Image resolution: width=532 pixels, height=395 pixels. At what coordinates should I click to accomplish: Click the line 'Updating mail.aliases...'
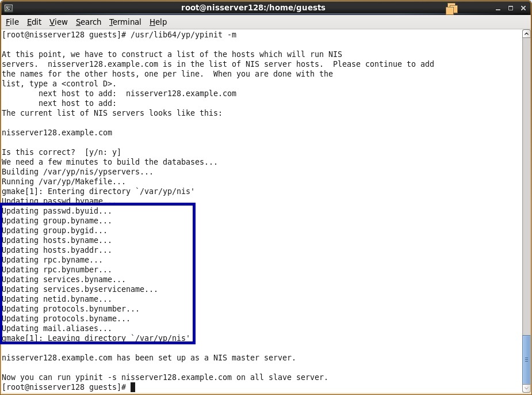[x=57, y=329]
